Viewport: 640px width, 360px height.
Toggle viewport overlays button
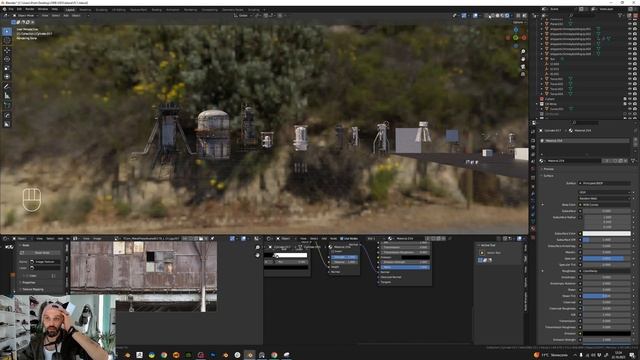click(476, 16)
